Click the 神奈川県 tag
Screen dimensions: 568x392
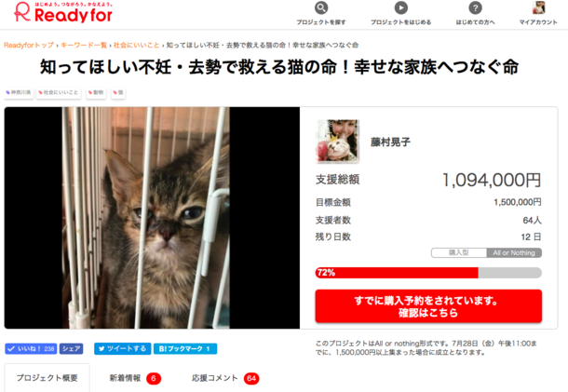19,93
